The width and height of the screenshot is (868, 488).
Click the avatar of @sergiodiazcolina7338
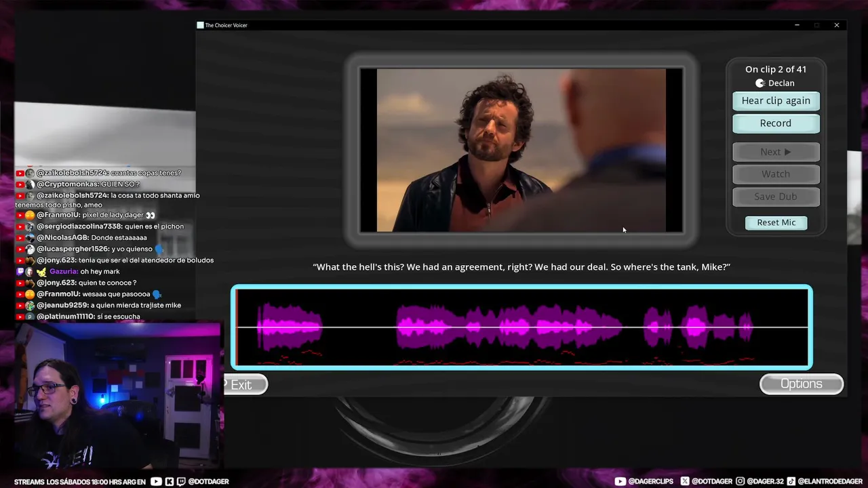pos(30,226)
